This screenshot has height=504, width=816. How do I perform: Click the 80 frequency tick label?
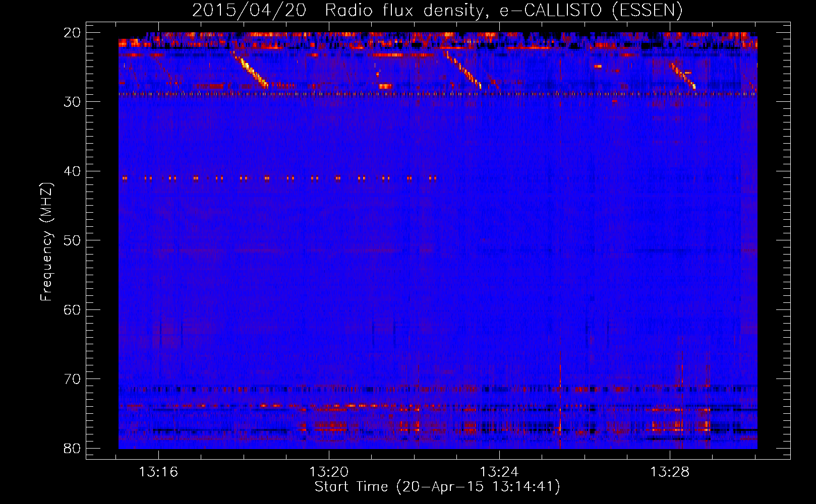click(72, 448)
